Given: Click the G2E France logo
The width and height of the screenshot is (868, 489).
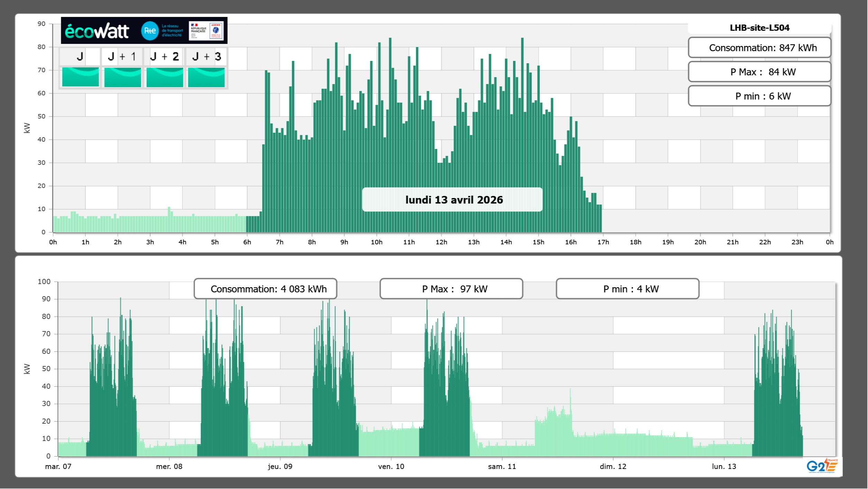Looking at the screenshot, I should click(822, 466).
